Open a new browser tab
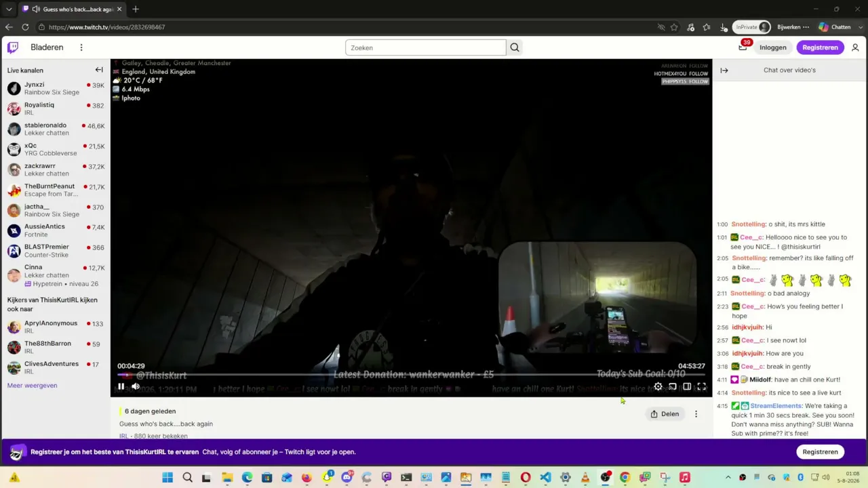The height and width of the screenshot is (488, 868). pyautogui.click(x=136, y=9)
